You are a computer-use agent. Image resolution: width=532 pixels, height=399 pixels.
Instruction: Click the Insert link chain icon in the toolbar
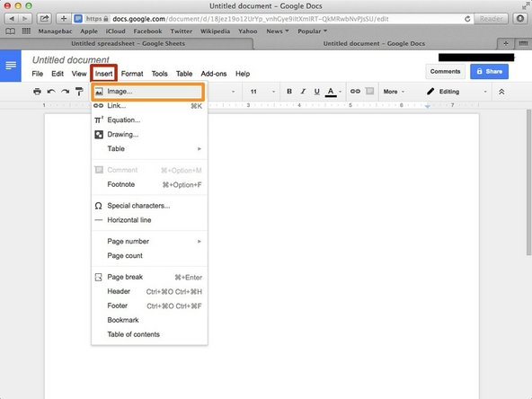click(355, 92)
